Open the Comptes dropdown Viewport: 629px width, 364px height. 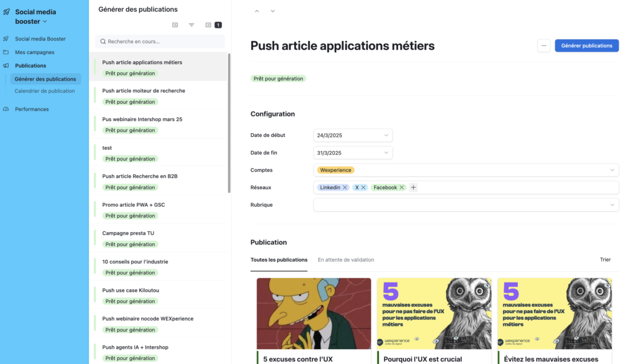pyautogui.click(x=612, y=170)
